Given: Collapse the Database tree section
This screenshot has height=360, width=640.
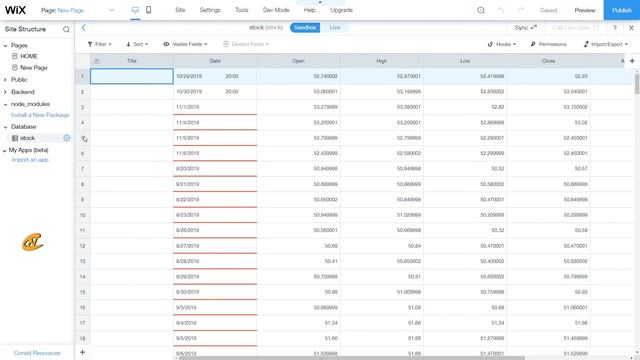Looking at the screenshot, I should [x=5, y=127].
